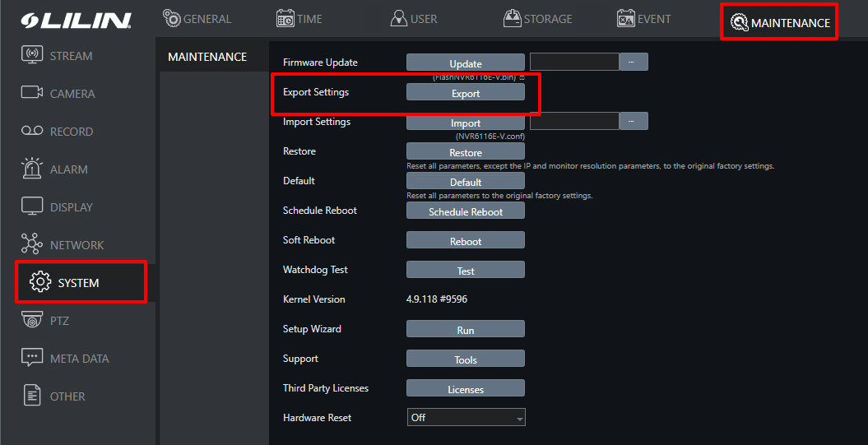Open the Support Tools button
Screen dimensions: 868x445
click(x=466, y=359)
